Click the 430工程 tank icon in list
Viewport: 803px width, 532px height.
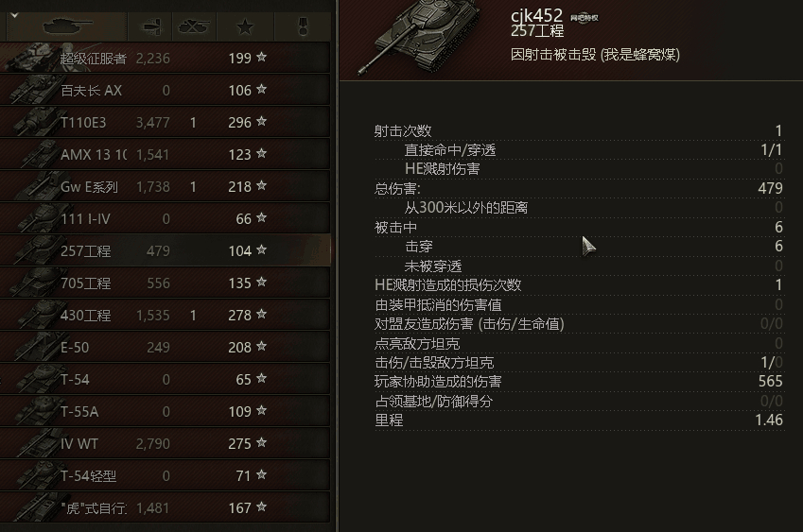point(39,314)
